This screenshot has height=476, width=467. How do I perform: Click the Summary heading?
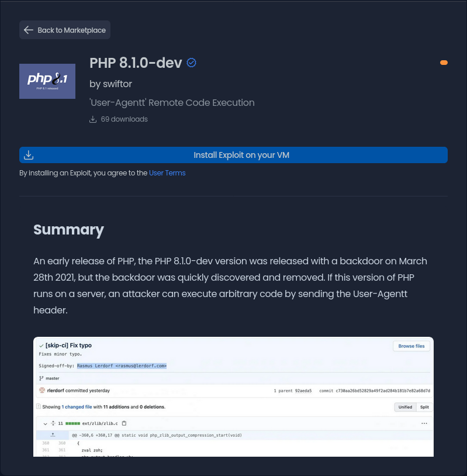(68, 230)
